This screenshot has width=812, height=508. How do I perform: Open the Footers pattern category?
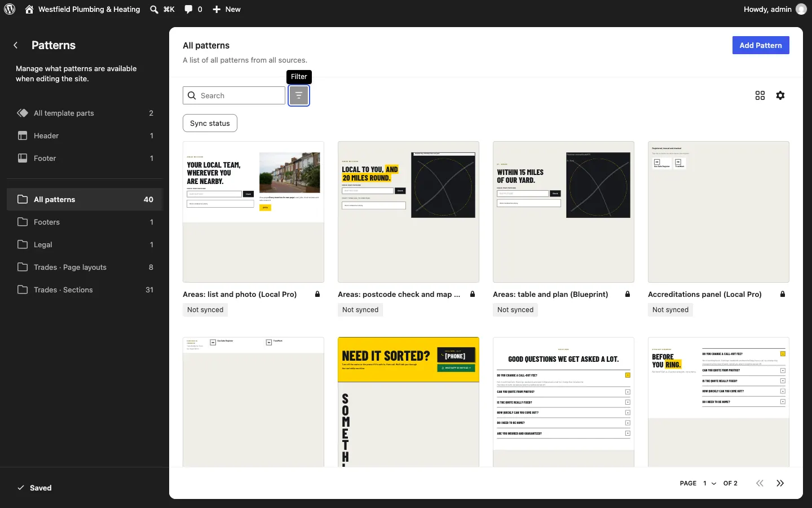(85, 222)
